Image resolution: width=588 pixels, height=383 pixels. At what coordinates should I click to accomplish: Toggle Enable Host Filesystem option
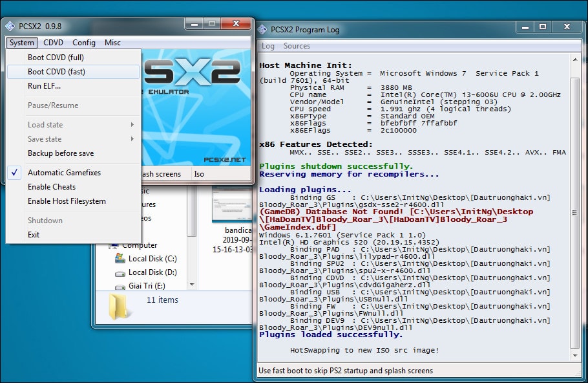pyautogui.click(x=73, y=201)
